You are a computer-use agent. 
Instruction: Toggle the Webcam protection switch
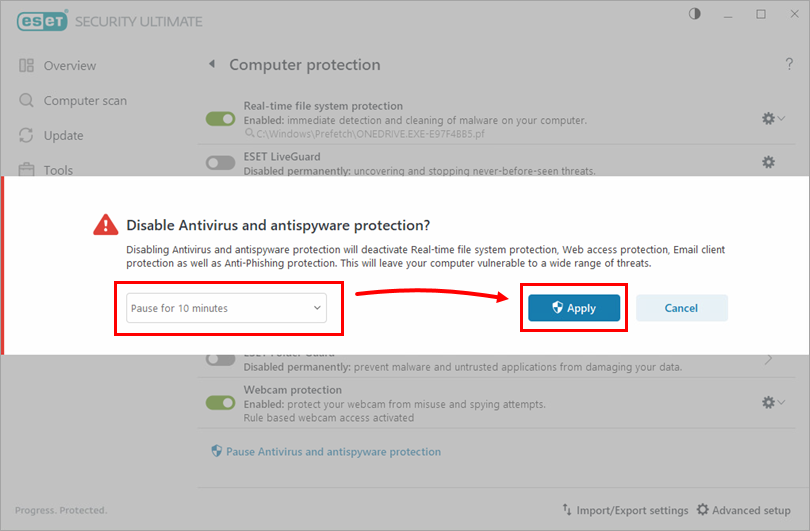[x=220, y=403]
